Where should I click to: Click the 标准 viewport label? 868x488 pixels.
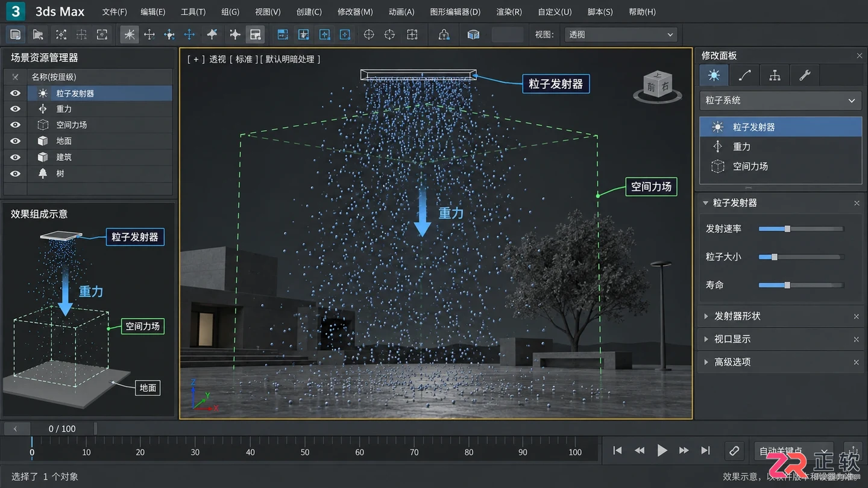[x=244, y=59]
